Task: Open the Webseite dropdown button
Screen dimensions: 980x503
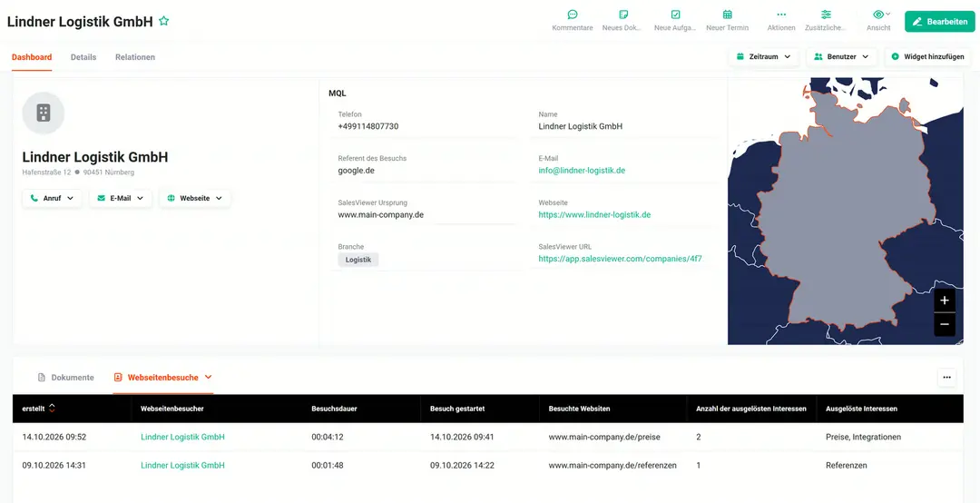Action: tap(195, 198)
